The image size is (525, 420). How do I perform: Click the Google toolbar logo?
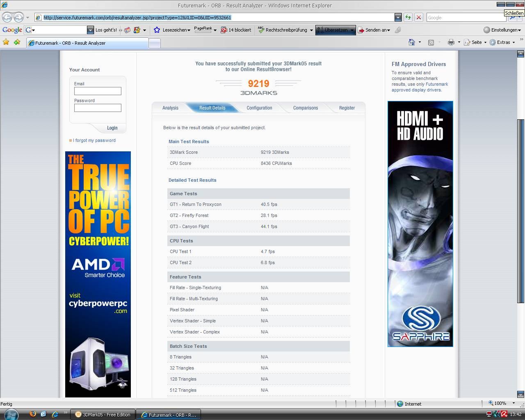pyautogui.click(x=12, y=30)
